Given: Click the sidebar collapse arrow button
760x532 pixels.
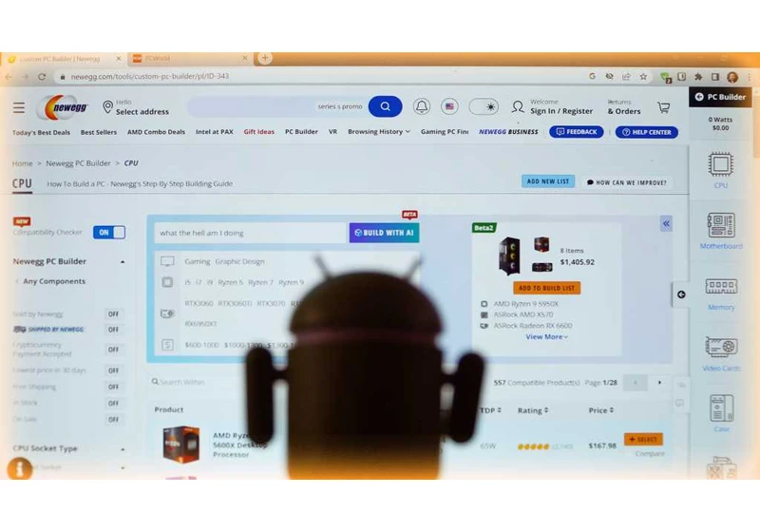Looking at the screenshot, I should 681,294.
